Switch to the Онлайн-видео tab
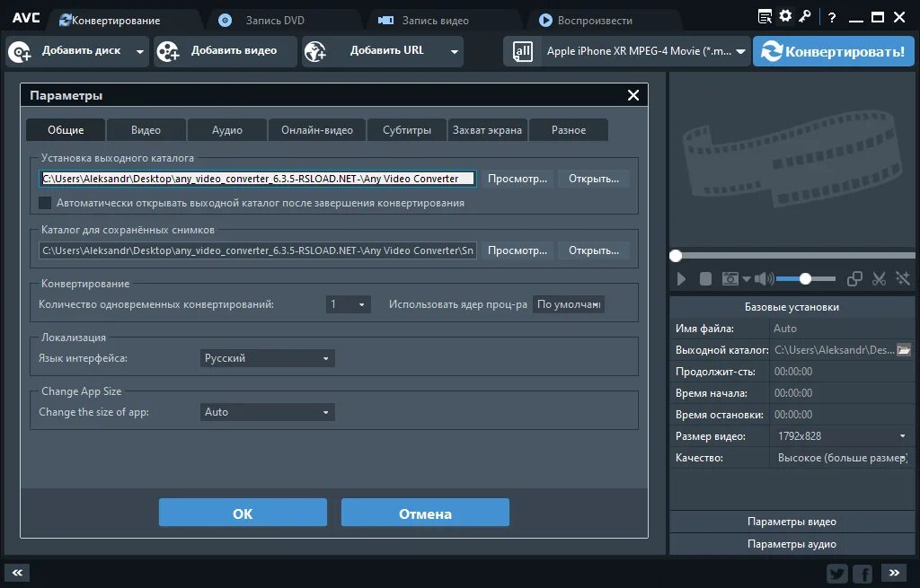Screen dimensions: 920x588 click(317, 130)
